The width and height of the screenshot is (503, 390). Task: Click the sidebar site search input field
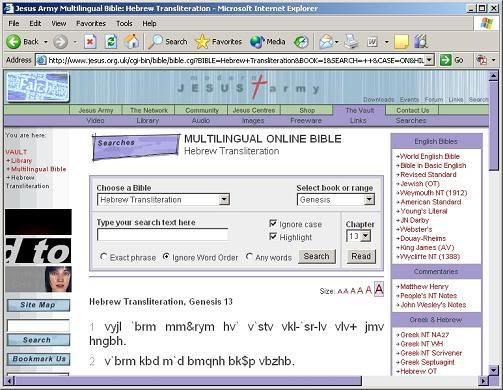38,325
